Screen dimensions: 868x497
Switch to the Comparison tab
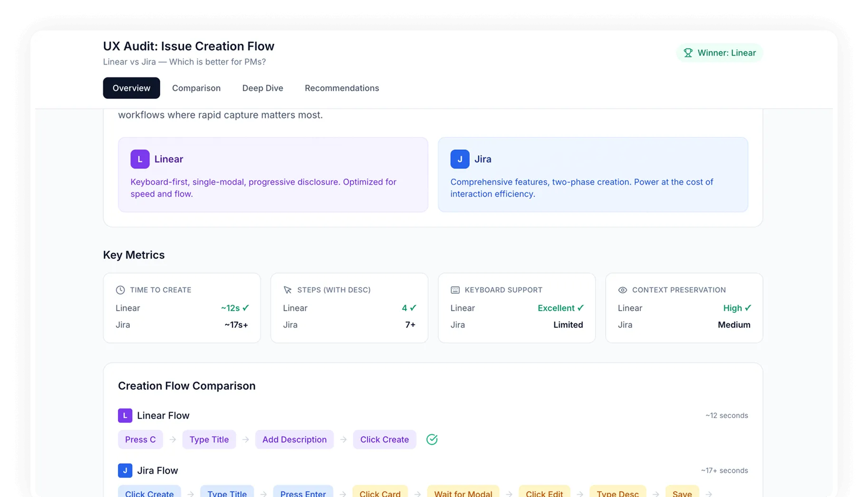tap(196, 88)
